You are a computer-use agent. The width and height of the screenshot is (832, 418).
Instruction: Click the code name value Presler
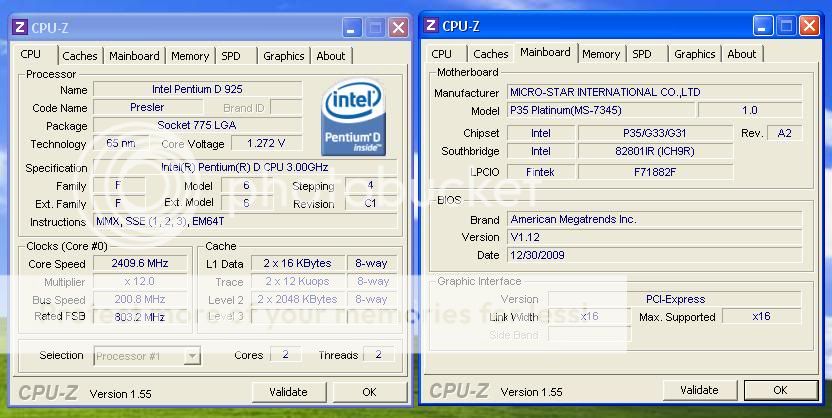147,107
